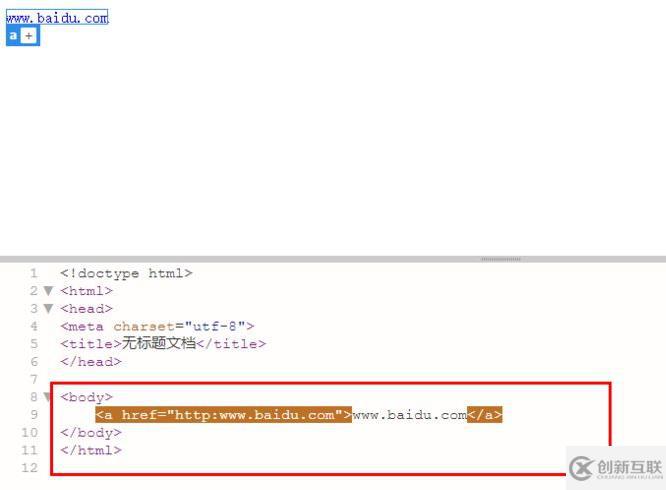The image size is (666, 490).
Task: Collapse the <body> tag on line 8
Action: pyautogui.click(x=48, y=397)
